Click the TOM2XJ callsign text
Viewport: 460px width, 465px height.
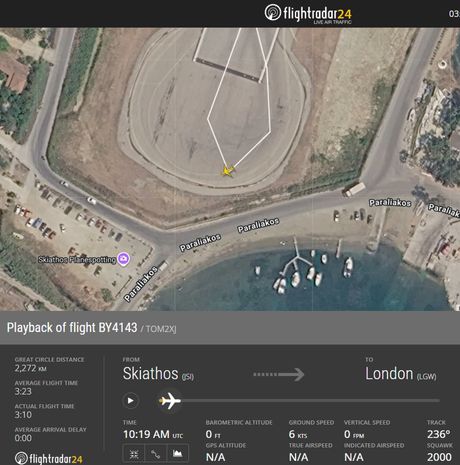click(161, 329)
